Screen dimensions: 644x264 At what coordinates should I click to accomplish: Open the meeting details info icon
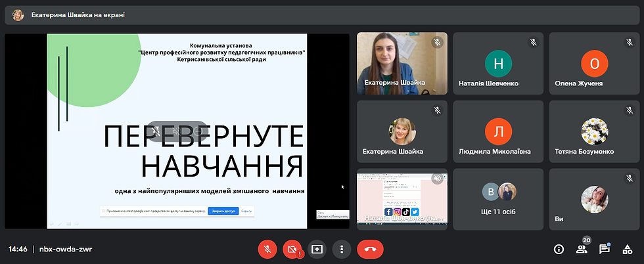559,249
